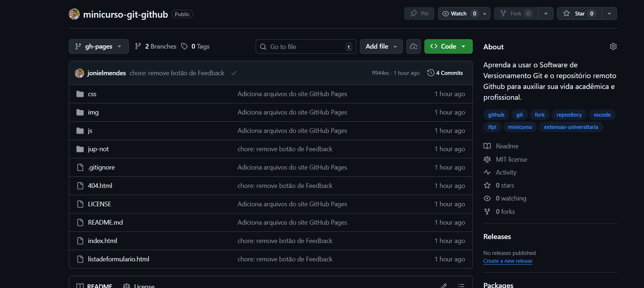Open the 4 Commits history
The image size is (644, 288).
click(445, 73)
